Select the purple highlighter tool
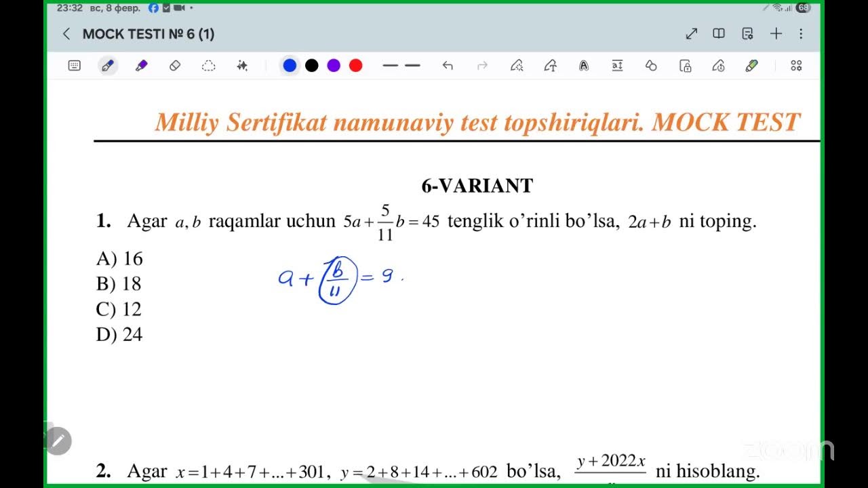This screenshot has width=868, height=488. (141, 66)
